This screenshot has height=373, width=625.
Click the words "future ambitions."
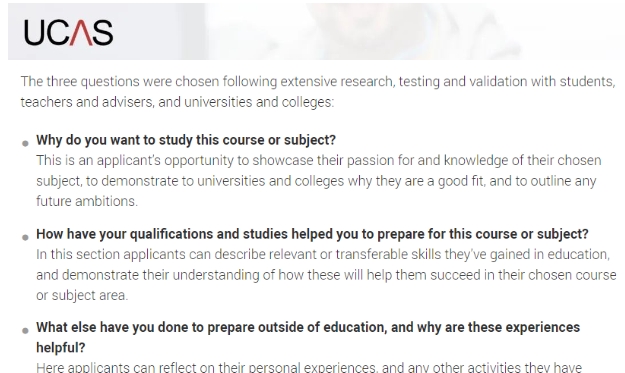(x=87, y=201)
